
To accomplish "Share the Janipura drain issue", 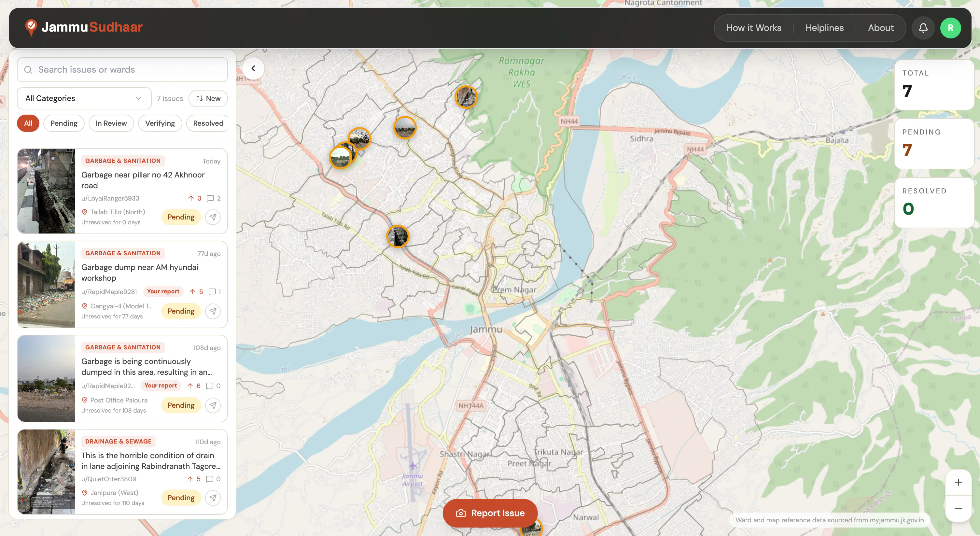I will tap(213, 498).
